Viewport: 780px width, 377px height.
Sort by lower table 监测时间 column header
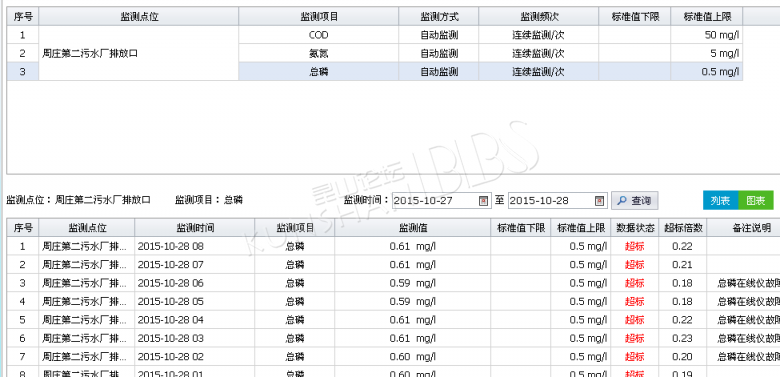coord(195,228)
